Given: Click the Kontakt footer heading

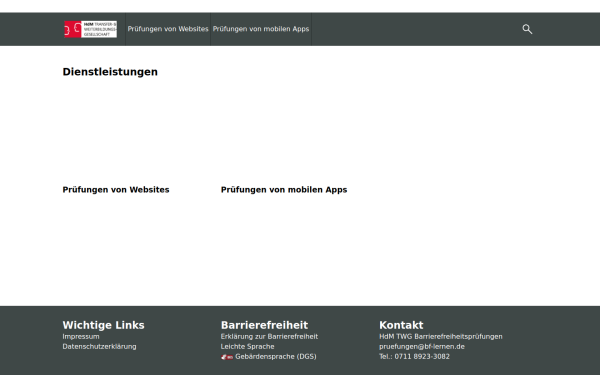Looking at the screenshot, I should point(401,325).
